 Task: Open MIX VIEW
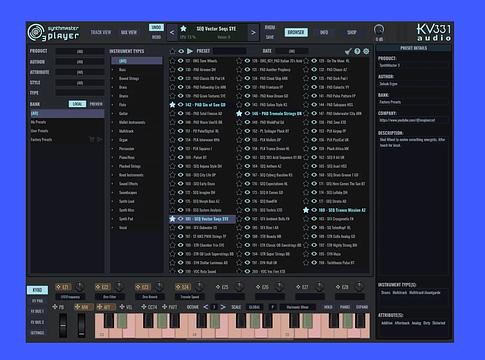[129, 32]
